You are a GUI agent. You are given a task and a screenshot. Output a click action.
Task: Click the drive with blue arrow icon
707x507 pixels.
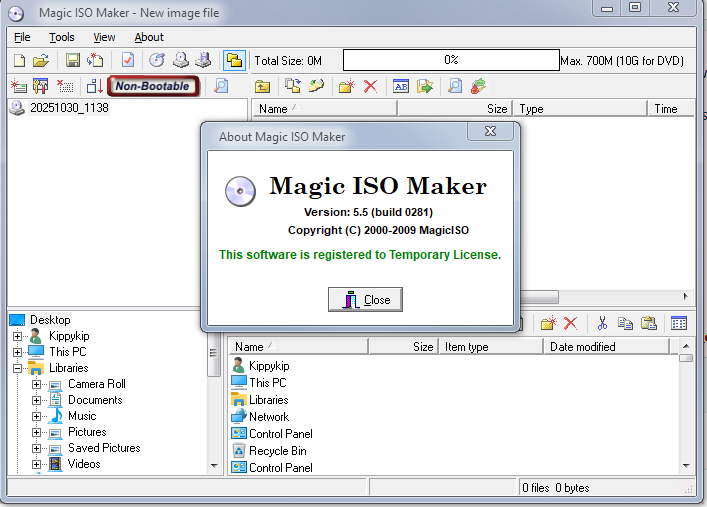tap(203, 60)
